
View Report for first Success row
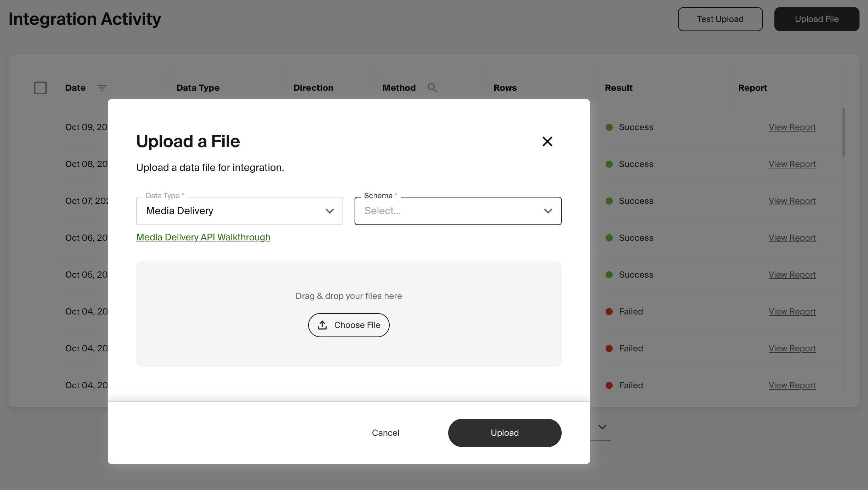pyautogui.click(x=792, y=127)
